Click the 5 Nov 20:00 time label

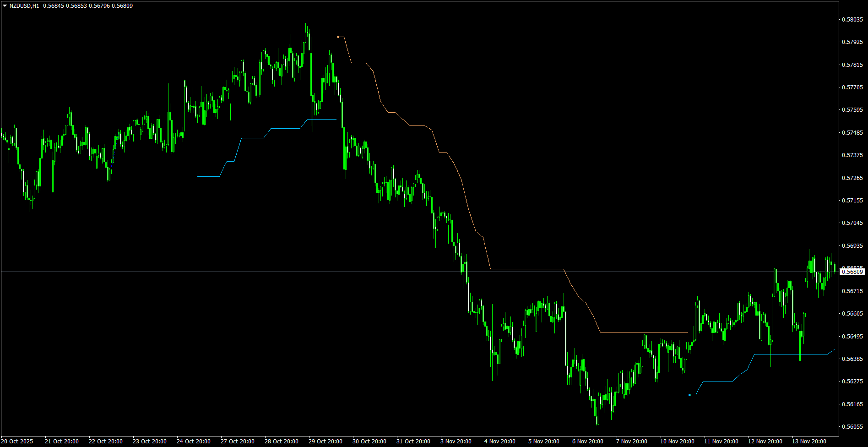click(x=544, y=442)
